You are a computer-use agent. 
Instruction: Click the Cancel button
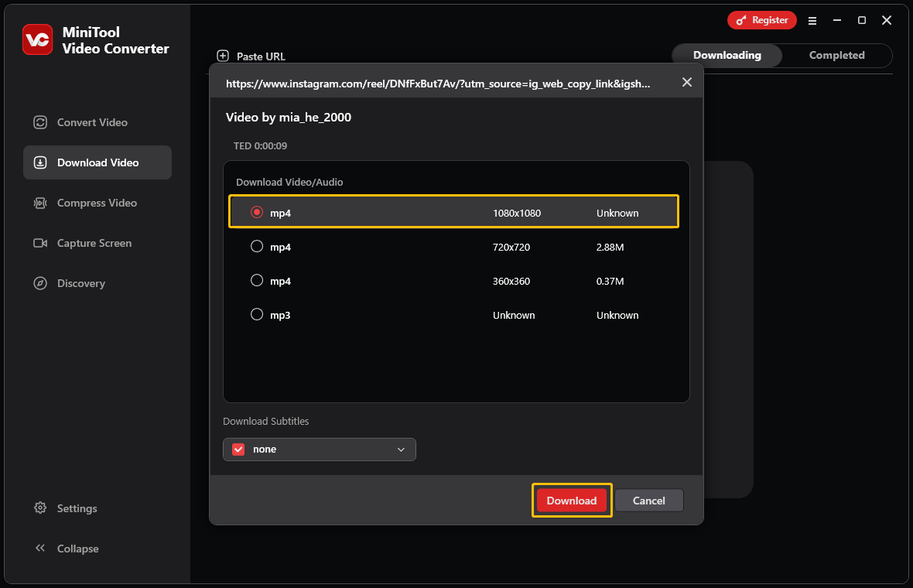click(x=648, y=500)
